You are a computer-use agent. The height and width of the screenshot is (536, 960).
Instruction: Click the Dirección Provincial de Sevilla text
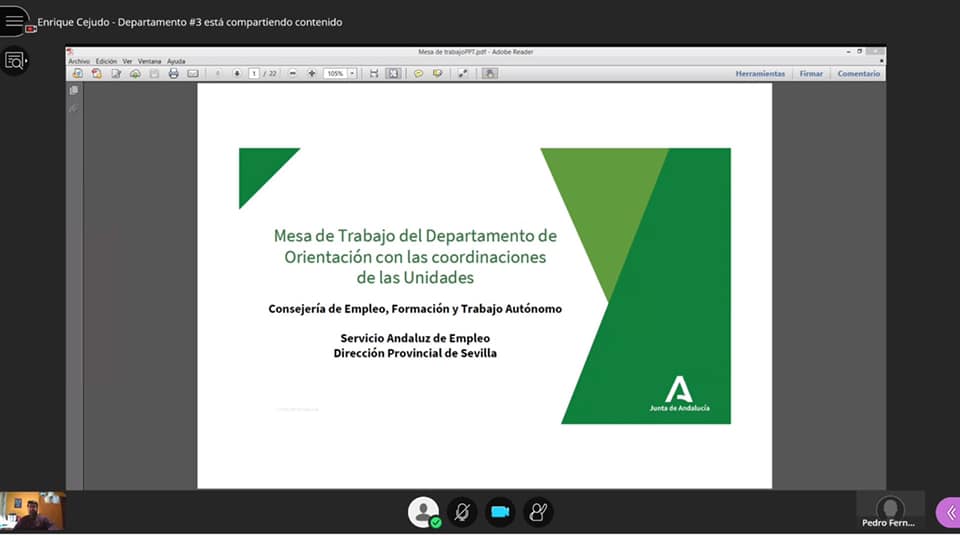click(x=415, y=353)
